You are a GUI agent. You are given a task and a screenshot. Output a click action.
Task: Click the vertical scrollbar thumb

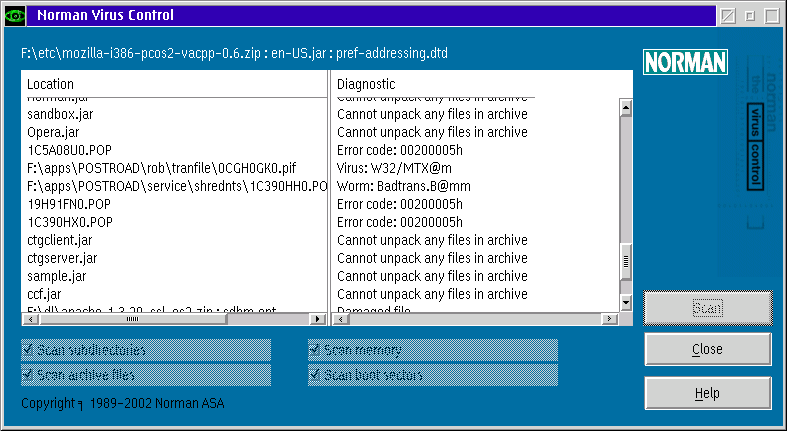click(x=626, y=261)
